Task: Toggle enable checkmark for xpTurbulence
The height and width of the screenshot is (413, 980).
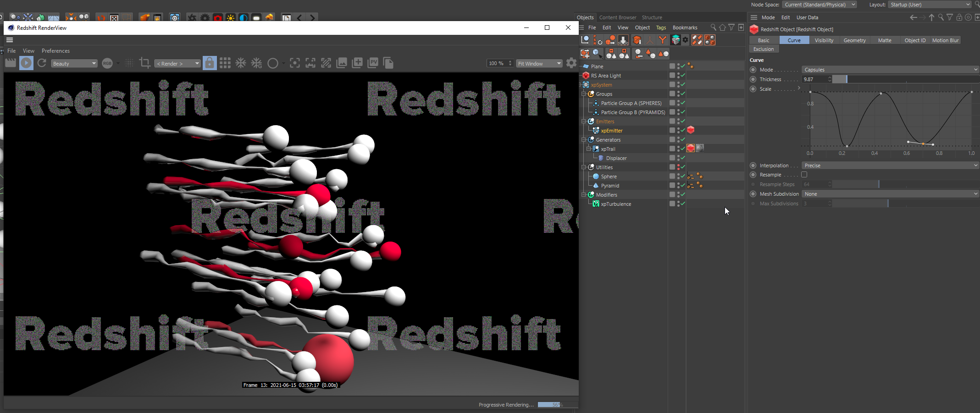Action: pos(683,204)
